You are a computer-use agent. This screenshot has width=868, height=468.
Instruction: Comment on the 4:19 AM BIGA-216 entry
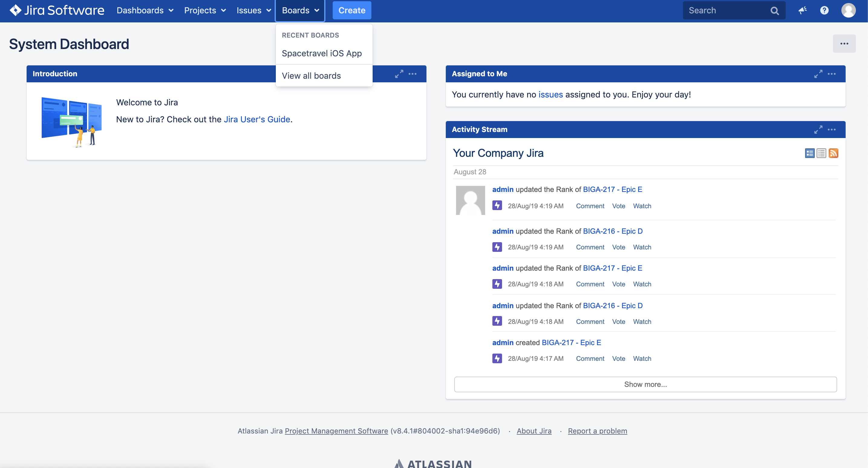pyautogui.click(x=590, y=247)
